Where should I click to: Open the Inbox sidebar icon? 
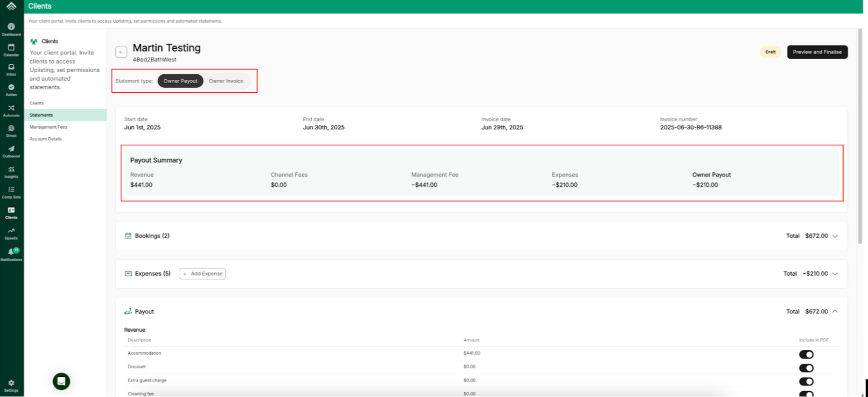point(11,67)
